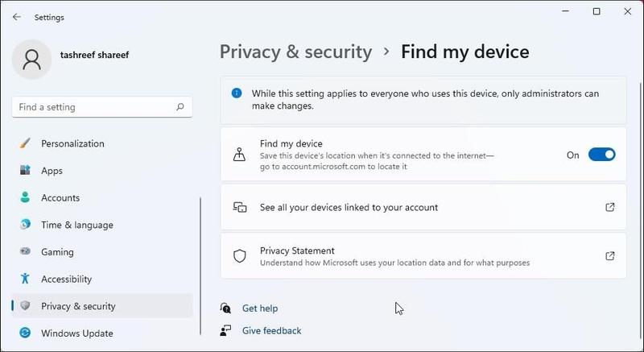Open the Apps settings section

pos(52,171)
